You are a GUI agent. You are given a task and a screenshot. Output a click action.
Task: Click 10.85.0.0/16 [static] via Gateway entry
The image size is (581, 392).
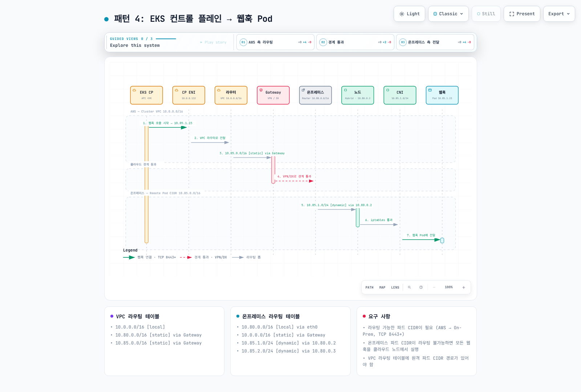[x=158, y=343]
